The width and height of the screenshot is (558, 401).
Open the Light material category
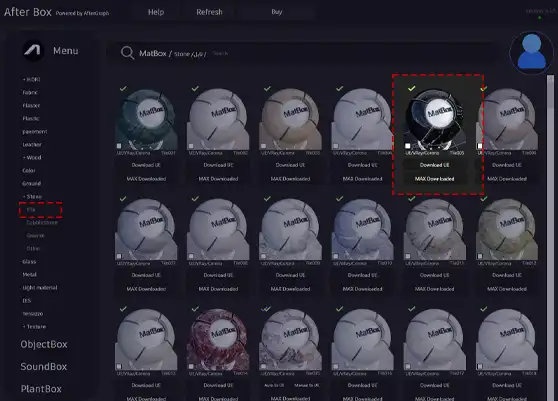coord(40,287)
